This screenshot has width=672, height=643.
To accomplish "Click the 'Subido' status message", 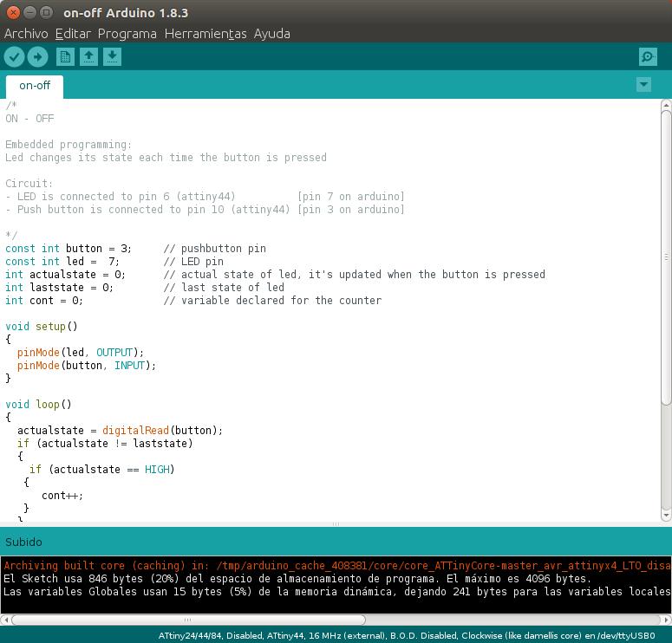I will click(23, 542).
